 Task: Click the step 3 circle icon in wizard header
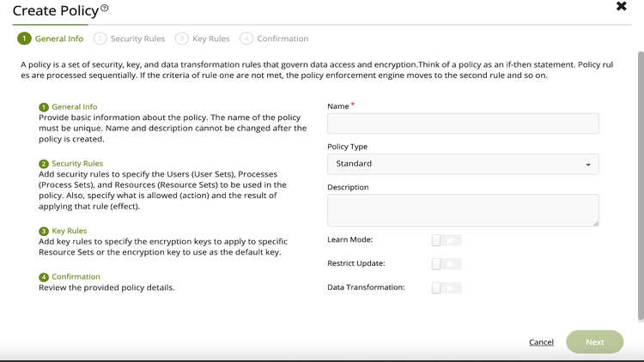click(x=181, y=39)
